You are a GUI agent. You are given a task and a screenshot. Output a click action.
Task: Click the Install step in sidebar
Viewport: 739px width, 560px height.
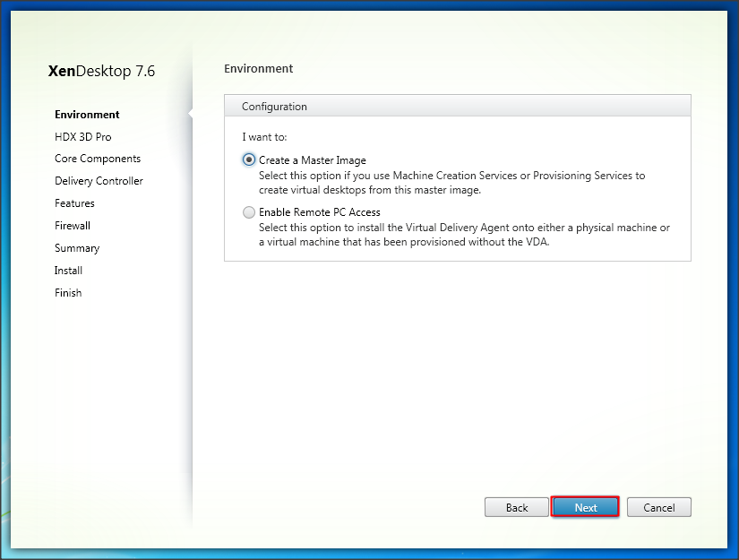coord(68,271)
